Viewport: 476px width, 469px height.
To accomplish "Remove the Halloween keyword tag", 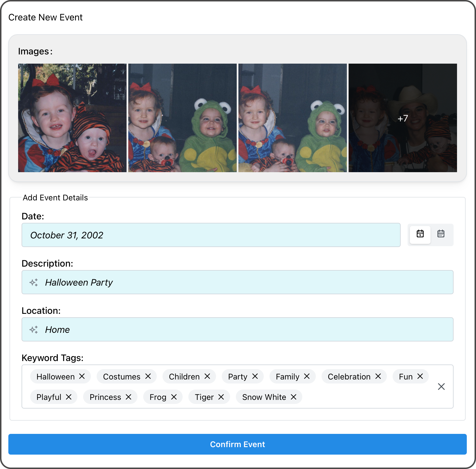I will click(82, 376).
